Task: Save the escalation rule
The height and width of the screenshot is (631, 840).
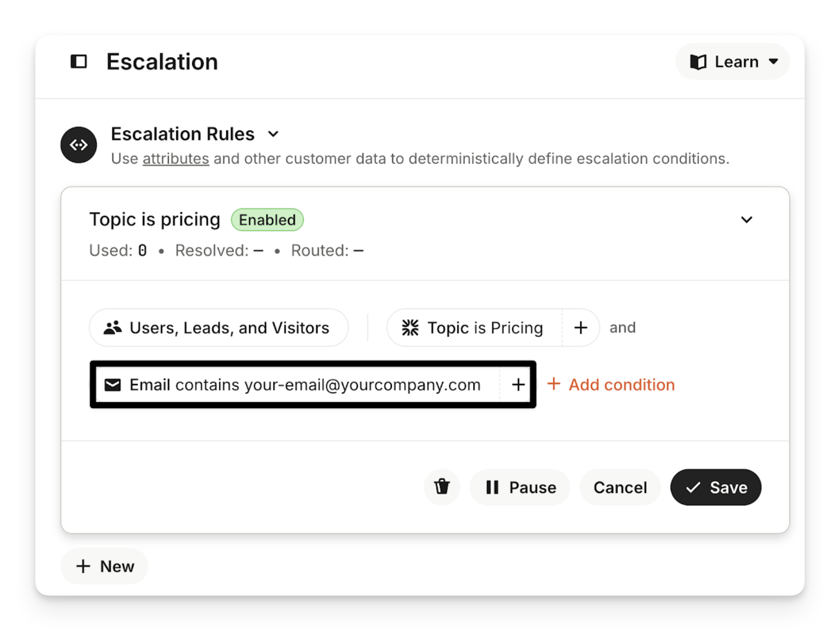Action: [x=716, y=487]
